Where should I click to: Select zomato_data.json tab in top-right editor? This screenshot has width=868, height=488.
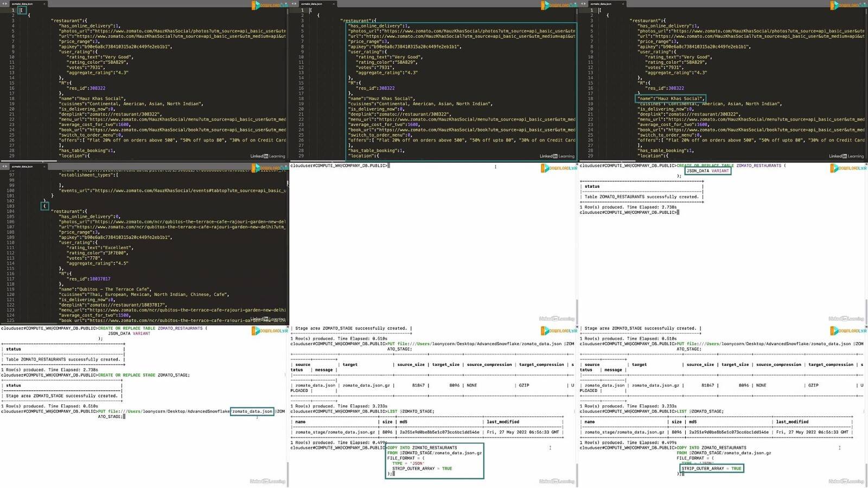tap(601, 4)
